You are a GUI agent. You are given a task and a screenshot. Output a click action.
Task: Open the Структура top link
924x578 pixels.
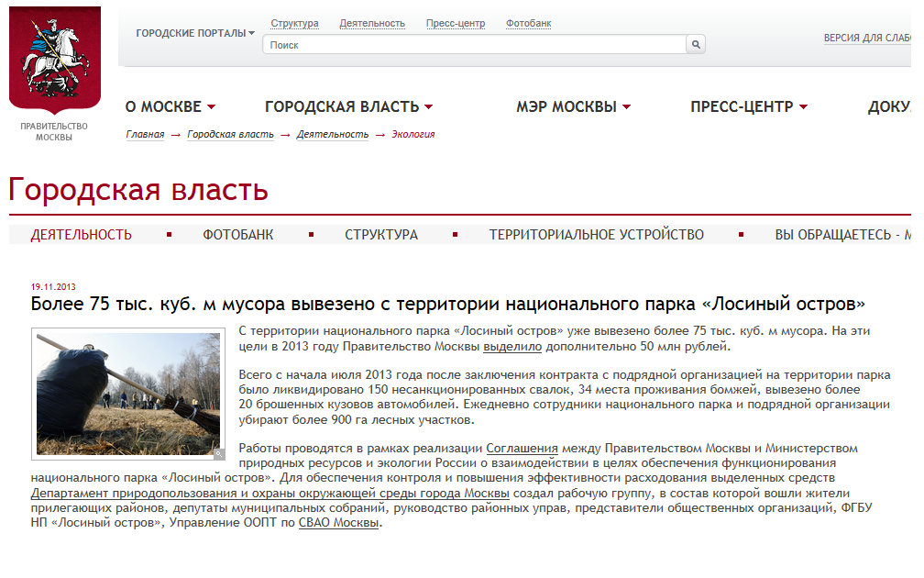(294, 24)
